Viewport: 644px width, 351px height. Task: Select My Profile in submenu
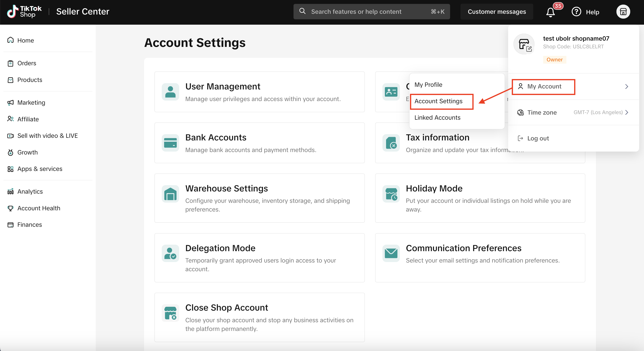click(x=428, y=85)
